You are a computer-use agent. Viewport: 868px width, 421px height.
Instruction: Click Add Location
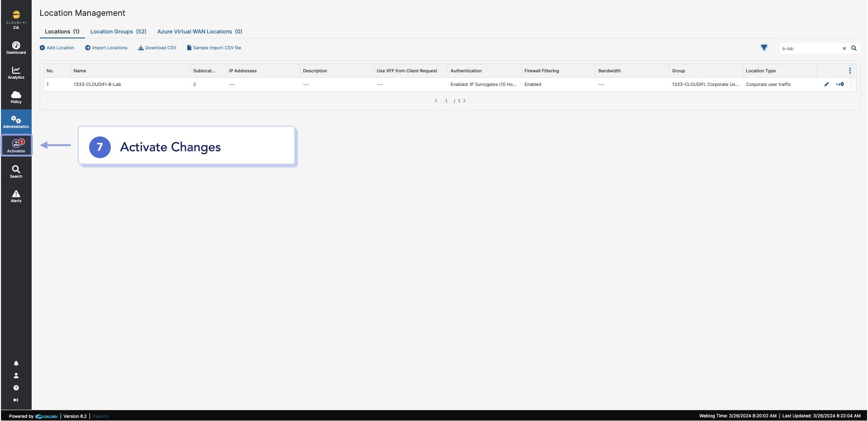(57, 47)
